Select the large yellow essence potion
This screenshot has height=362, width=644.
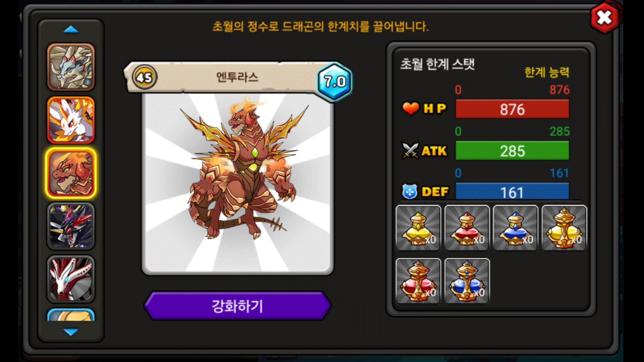pyautogui.click(x=564, y=228)
